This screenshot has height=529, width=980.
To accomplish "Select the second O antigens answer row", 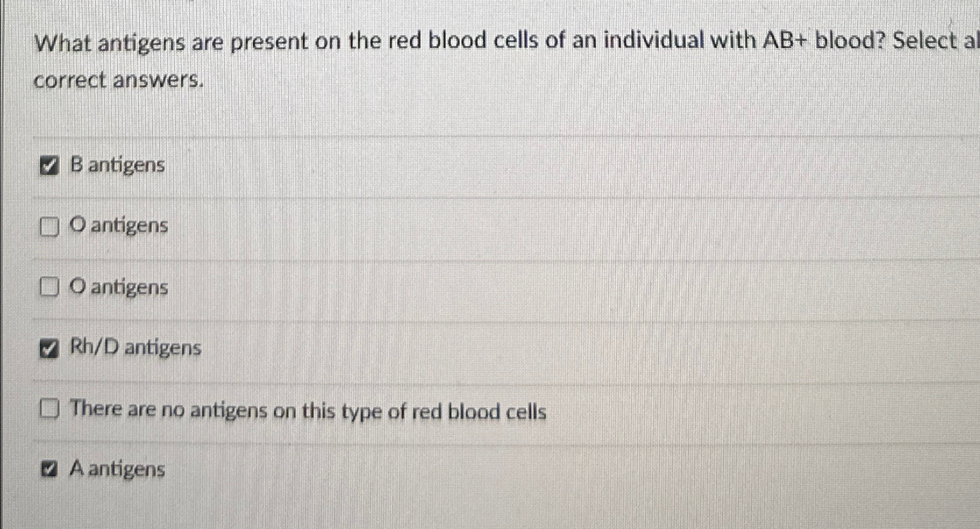I will (x=119, y=287).
